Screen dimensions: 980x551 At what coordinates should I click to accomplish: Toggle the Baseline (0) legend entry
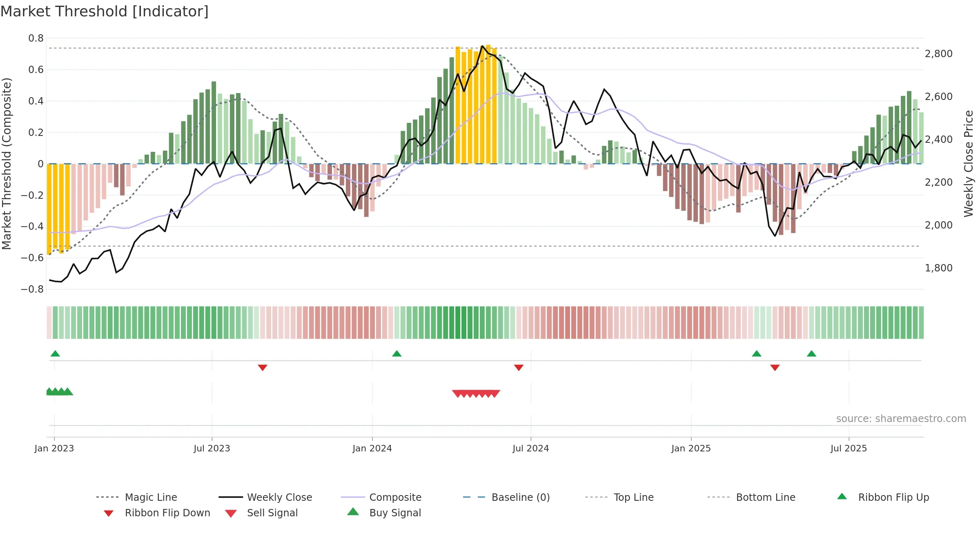[506, 497]
